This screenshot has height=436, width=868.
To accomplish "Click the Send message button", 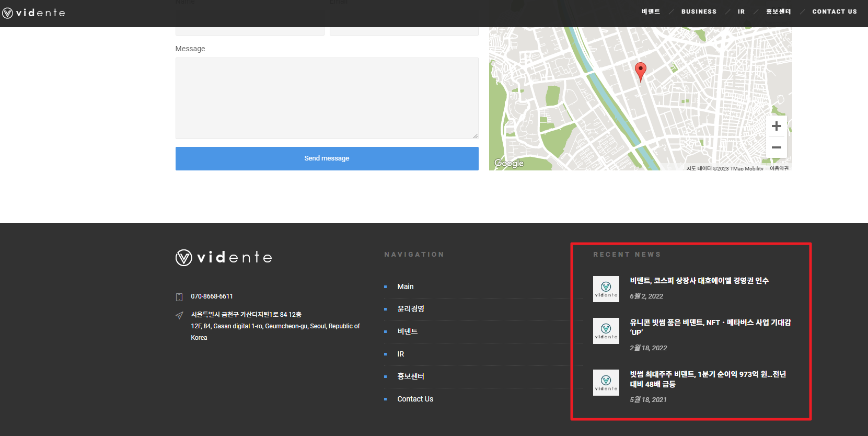I will point(327,158).
